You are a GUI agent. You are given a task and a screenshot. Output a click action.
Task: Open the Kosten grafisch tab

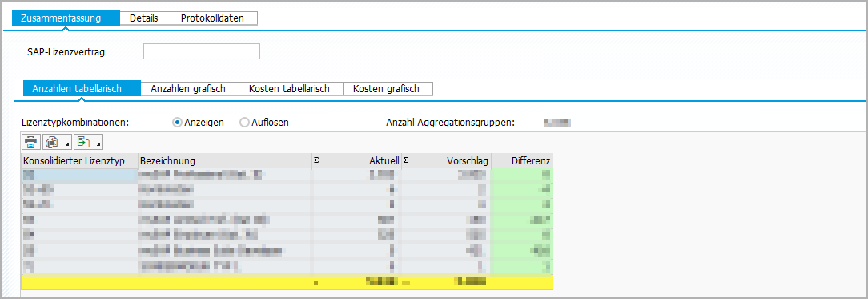coord(388,89)
